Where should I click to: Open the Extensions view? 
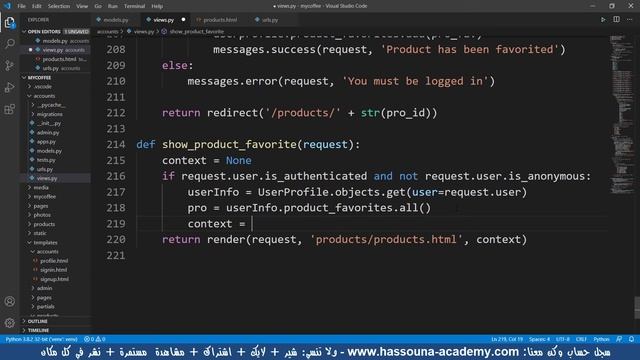[9, 109]
